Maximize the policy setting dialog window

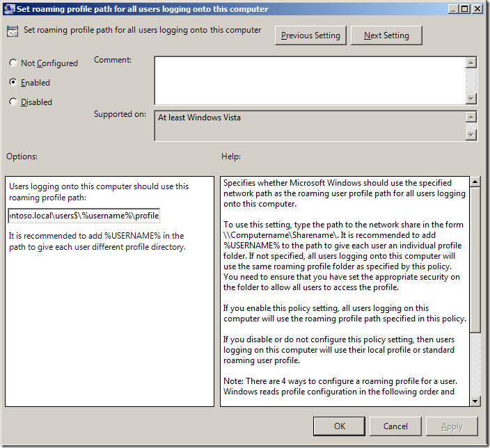pyautogui.click(x=463, y=9)
